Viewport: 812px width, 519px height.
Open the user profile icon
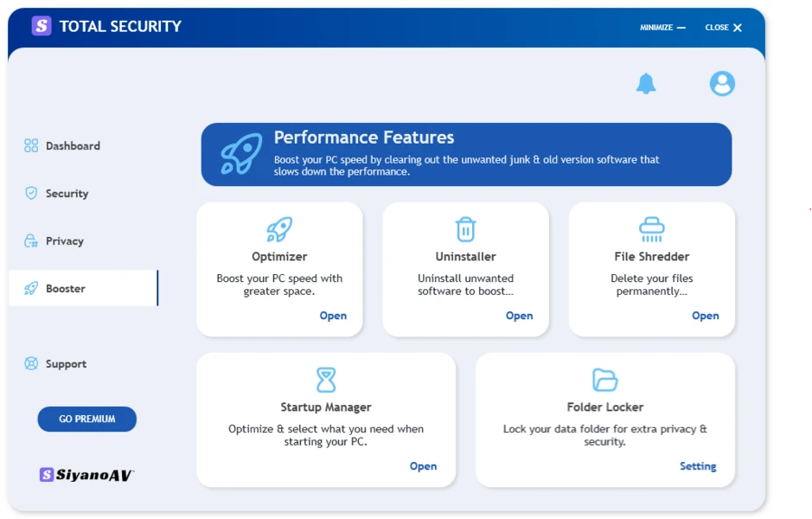(722, 84)
